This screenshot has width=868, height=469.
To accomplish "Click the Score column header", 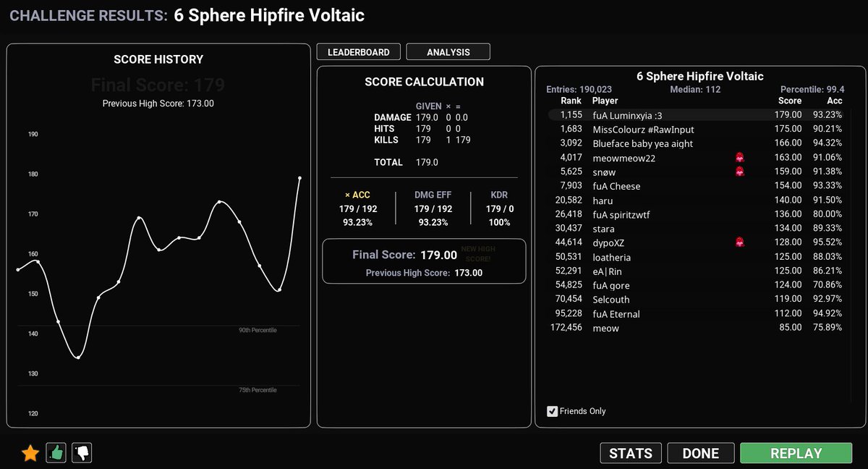I will 790,101.
